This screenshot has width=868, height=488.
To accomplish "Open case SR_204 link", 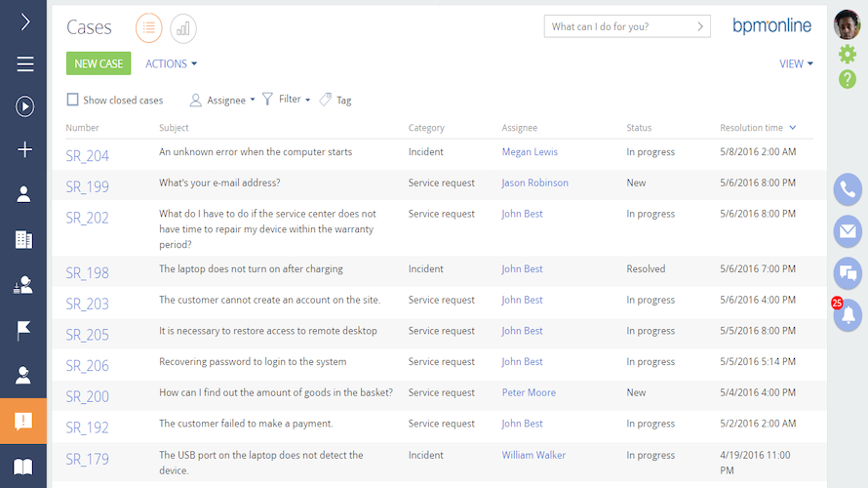I will click(88, 155).
